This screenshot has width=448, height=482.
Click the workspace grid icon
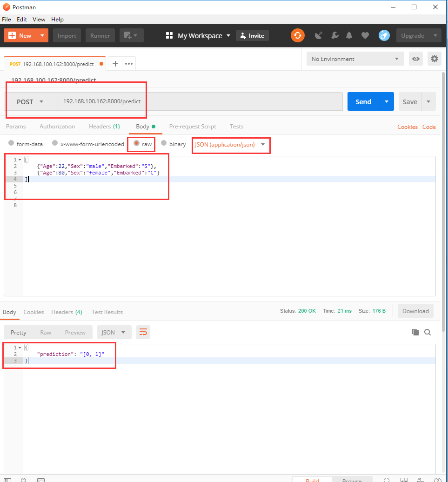coord(169,35)
